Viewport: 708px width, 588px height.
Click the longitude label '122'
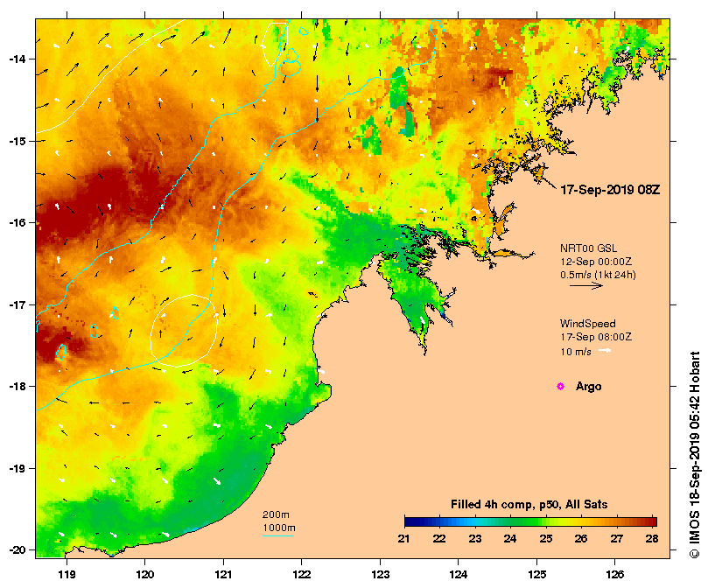click(x=302, y=575)
